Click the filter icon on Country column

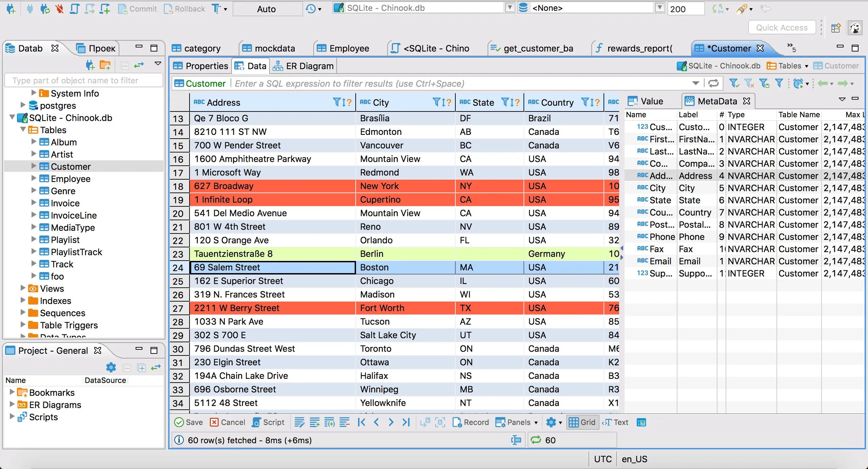(x=583, y=103)
